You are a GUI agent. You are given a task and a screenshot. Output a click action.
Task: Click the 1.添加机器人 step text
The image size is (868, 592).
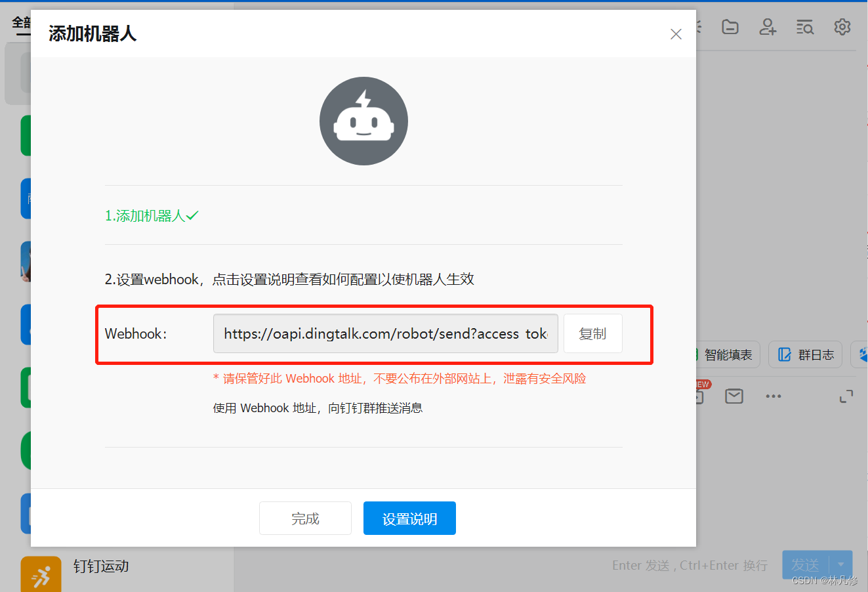pyautogui.click(x=152, y=215)
